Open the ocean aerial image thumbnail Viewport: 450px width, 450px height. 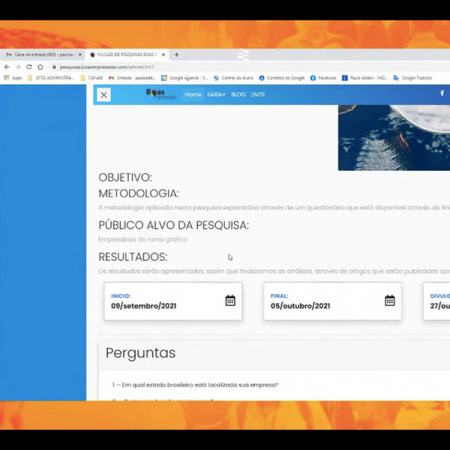394,138
